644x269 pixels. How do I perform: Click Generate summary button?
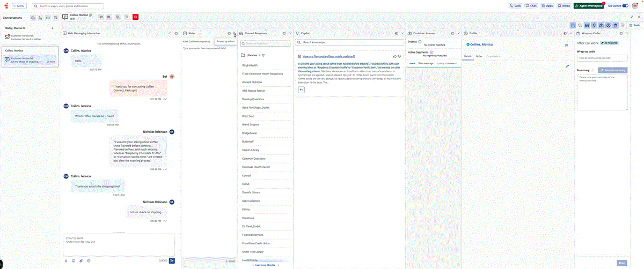point(612,70)
